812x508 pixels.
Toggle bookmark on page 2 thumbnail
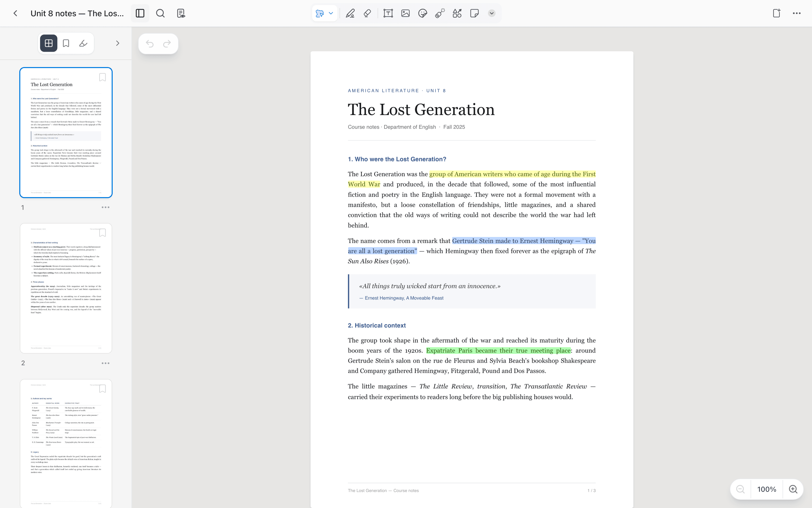tap(102, 233)
